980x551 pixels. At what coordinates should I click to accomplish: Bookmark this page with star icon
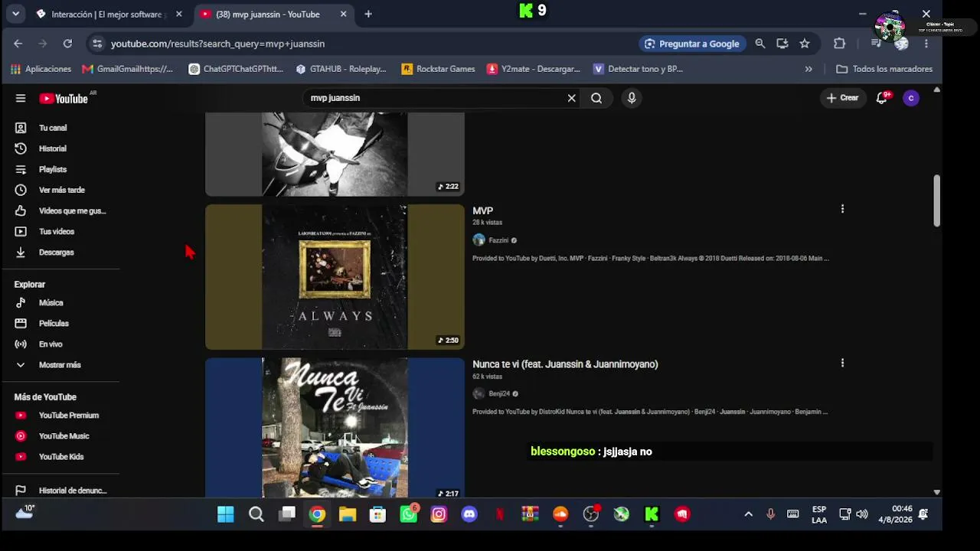tap(805, 44)
